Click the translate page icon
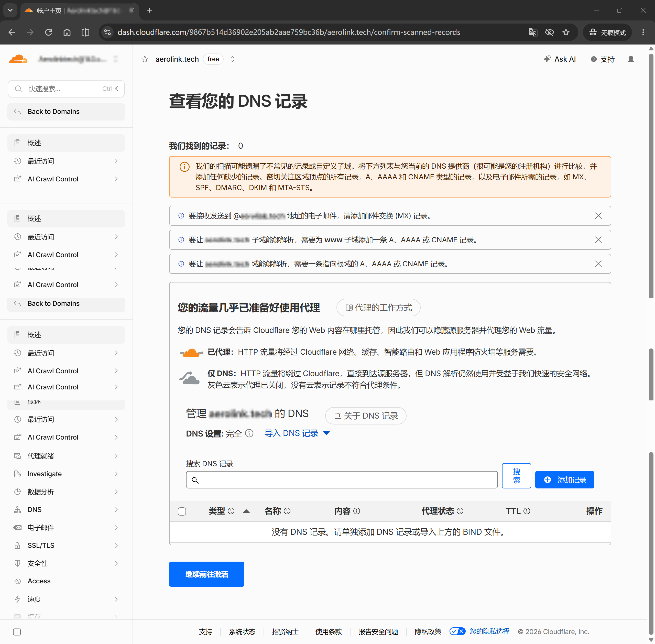This screenshot has width=655, height=644. [533, 32]
